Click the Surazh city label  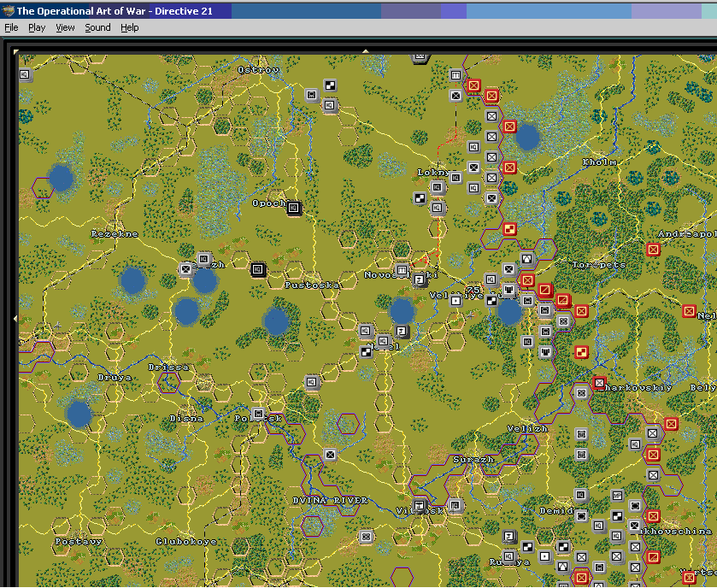pyautogui.click(x=473, y=460)
